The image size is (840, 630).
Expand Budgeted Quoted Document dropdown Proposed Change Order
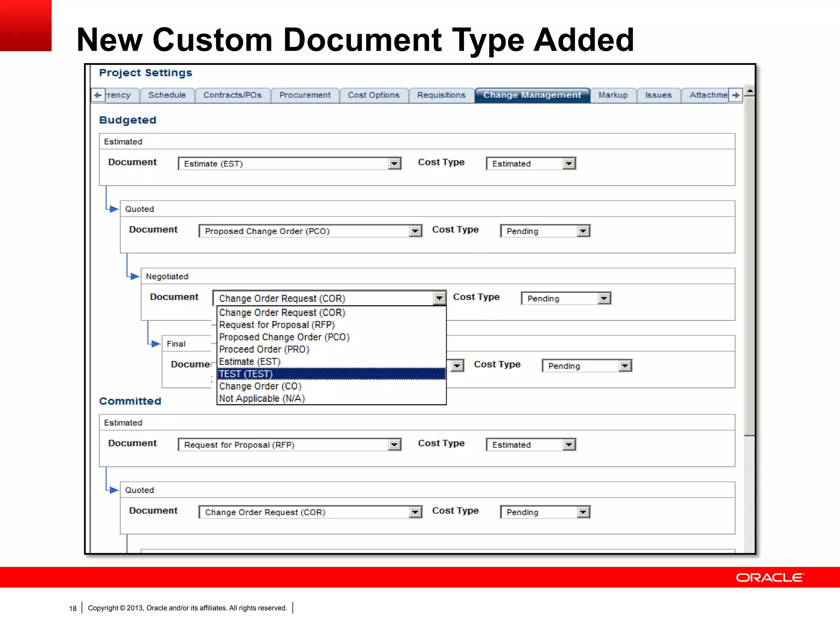[310, 231]
